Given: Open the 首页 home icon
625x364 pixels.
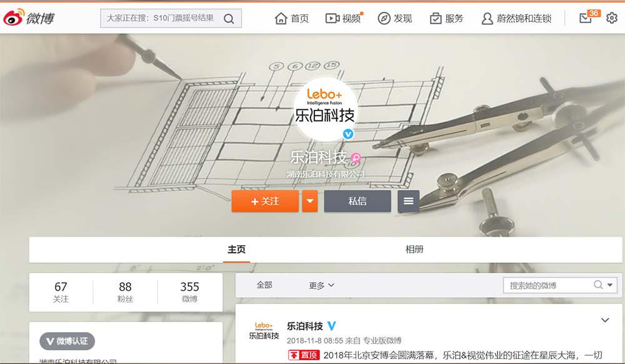Looking at the screenshot, I should pyautogui.click(x=281, y=18).
